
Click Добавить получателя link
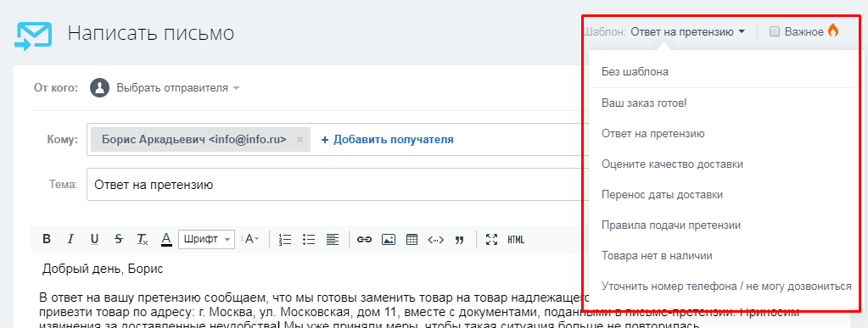pyautogui.click(x=387, y=139)
